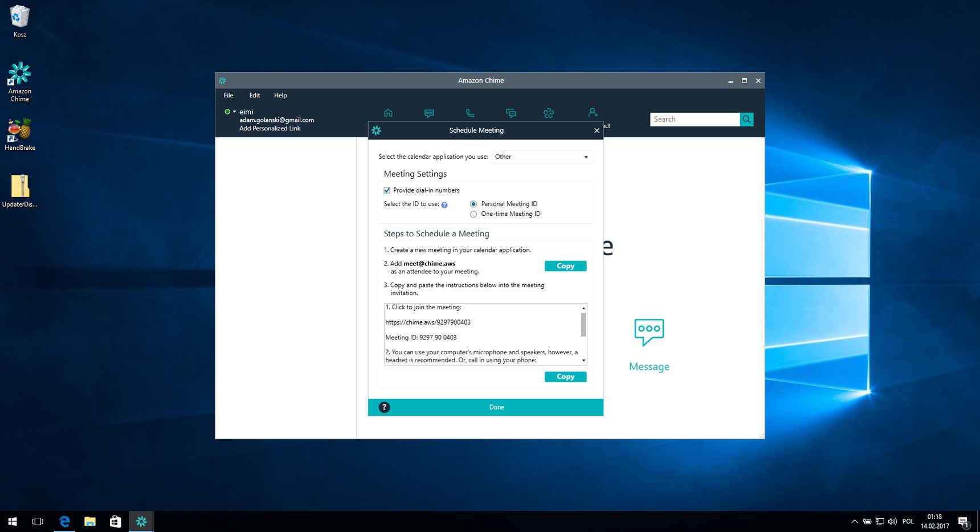Open the UpdaterDis zip file on desktop
This screenshot has height=532, width=980.
point(20,191)
